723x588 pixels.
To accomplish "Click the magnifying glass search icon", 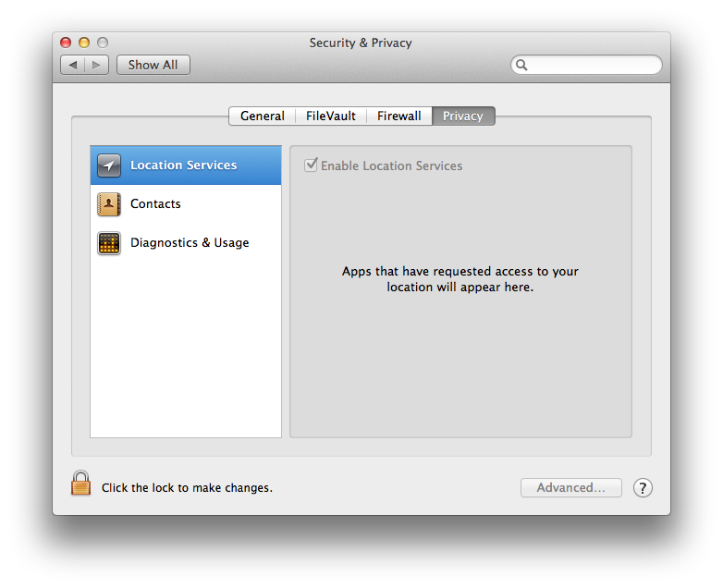I will click(x=521, y=65).
